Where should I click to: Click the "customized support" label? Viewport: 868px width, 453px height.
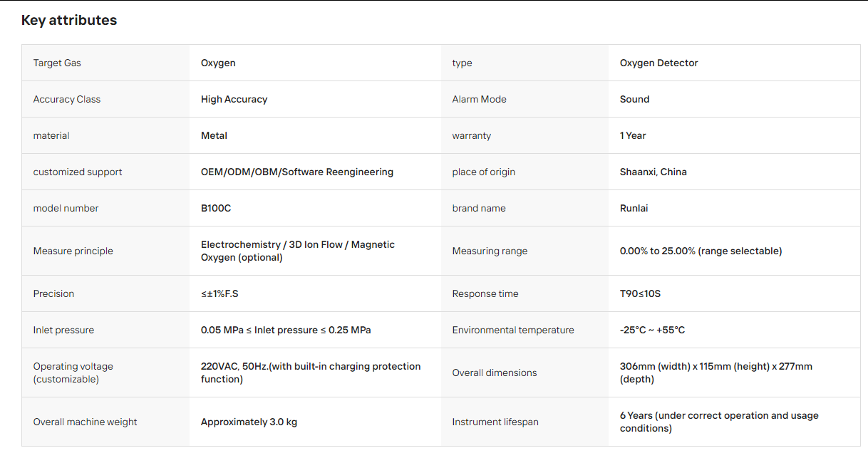tap(78, 172)
